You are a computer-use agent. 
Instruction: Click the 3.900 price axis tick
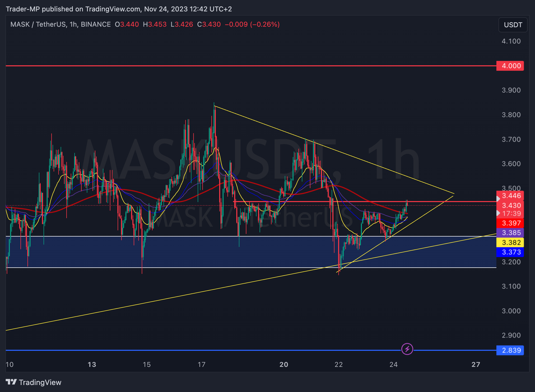point(511,90)
